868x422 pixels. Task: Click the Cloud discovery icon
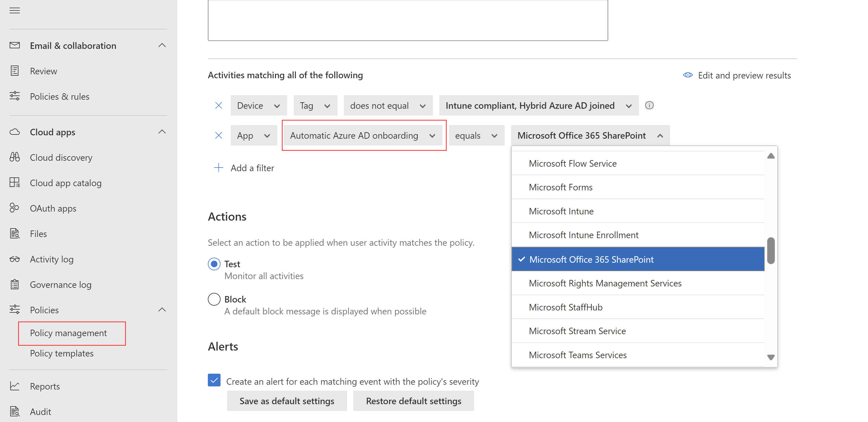pyautogui.click(x=15, y=157)
